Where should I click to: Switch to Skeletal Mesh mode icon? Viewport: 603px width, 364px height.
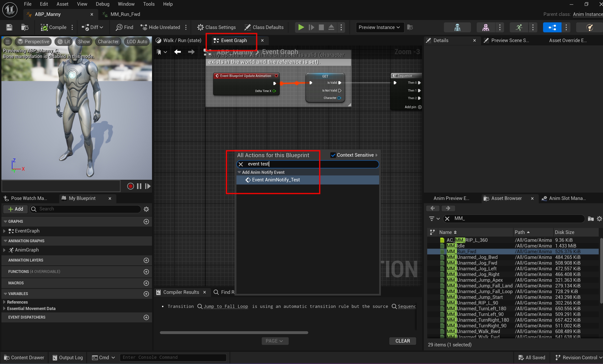(x=485, y=27)
